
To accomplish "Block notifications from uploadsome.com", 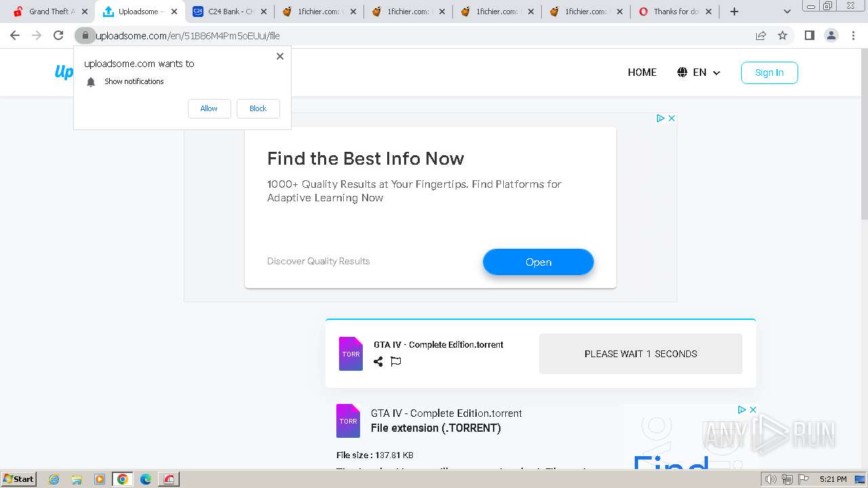I will [258, 108].
